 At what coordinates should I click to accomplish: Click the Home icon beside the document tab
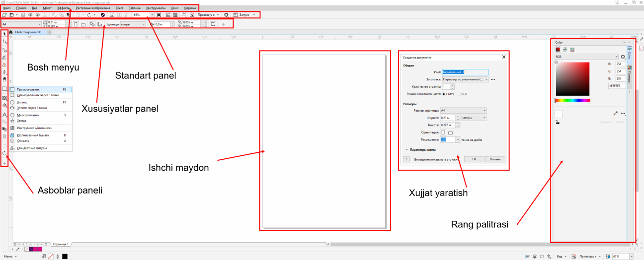pos(10,32)
